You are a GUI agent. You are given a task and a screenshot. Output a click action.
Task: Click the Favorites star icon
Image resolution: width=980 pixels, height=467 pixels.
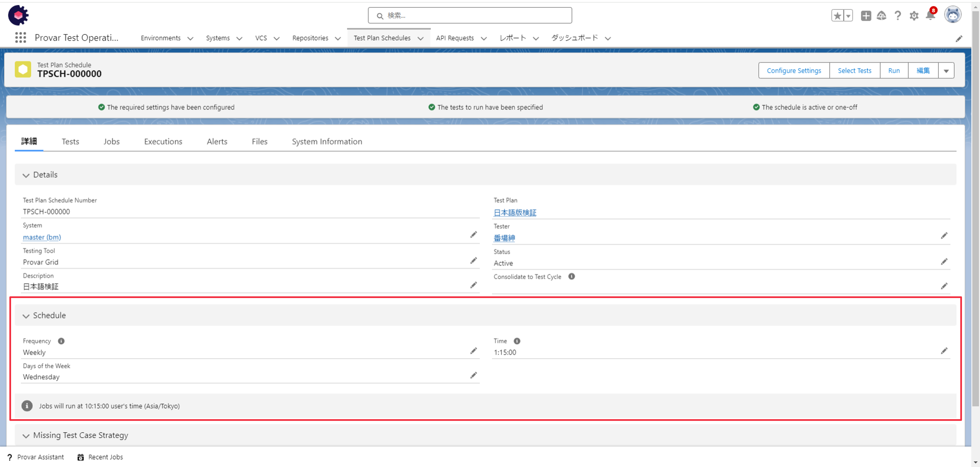(x=837, y=16)
